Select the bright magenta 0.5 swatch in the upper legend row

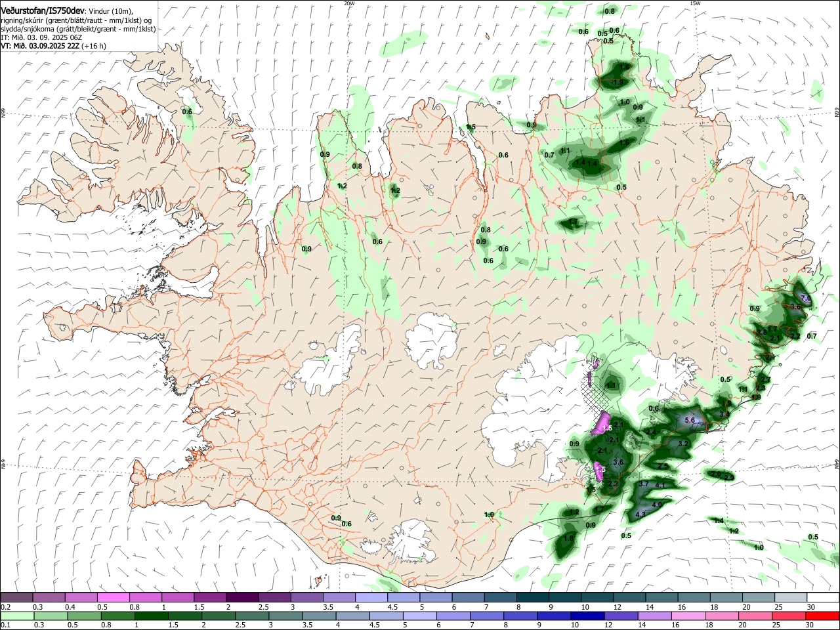pos(113,597)
